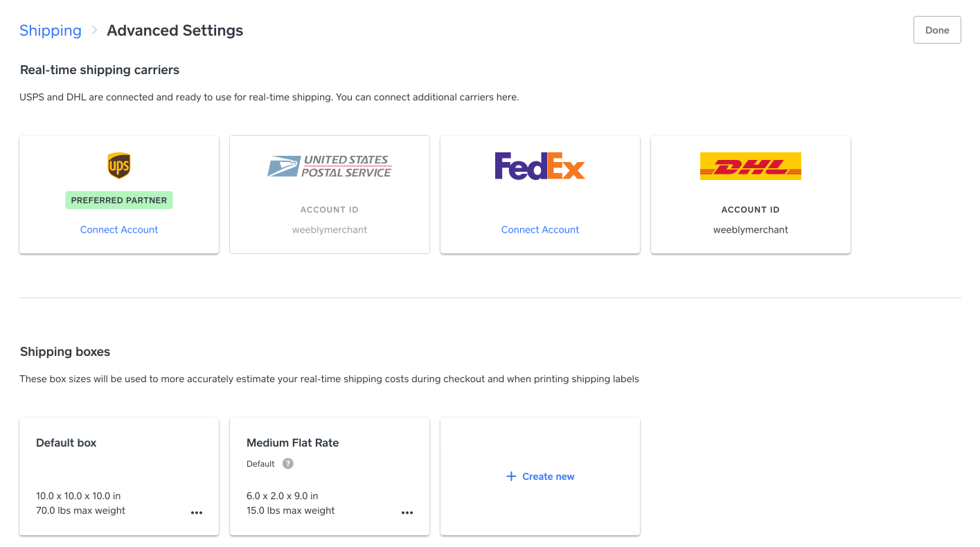Open Default box options menu

tap(197, 513)
